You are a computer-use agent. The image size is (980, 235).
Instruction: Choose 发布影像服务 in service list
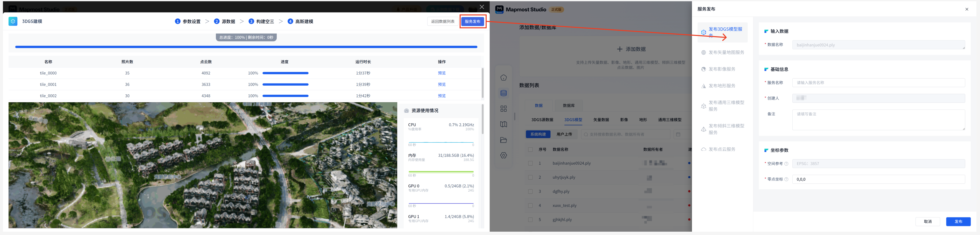tap(721, 69)
